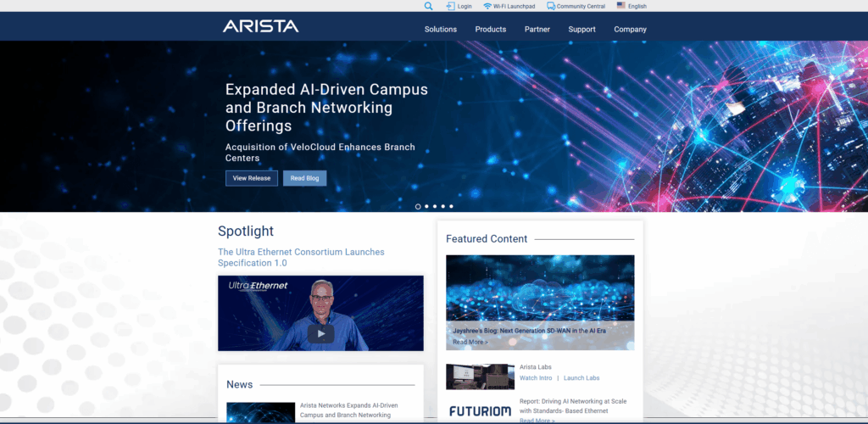The height and width of the screenshot is (424, 868).
Task: Click the Expanded AI-Driven Campus hero headline
Action: (x=326, y=108)
